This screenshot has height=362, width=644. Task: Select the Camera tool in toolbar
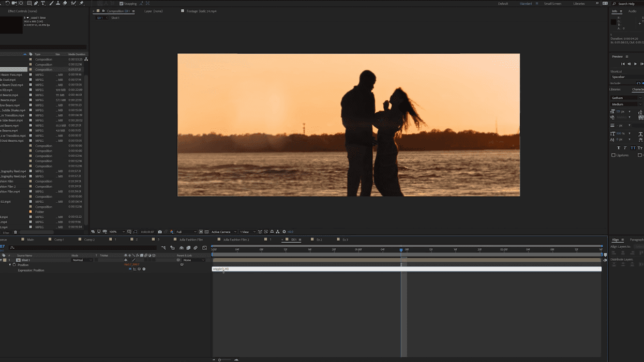click(14, 3)
